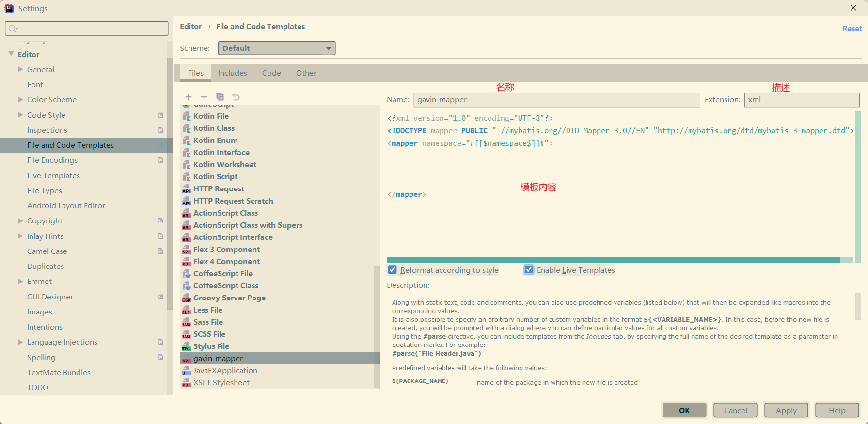Open the Scheme dropdown
This screenshot has height=424, width=868.
point(276,48)
